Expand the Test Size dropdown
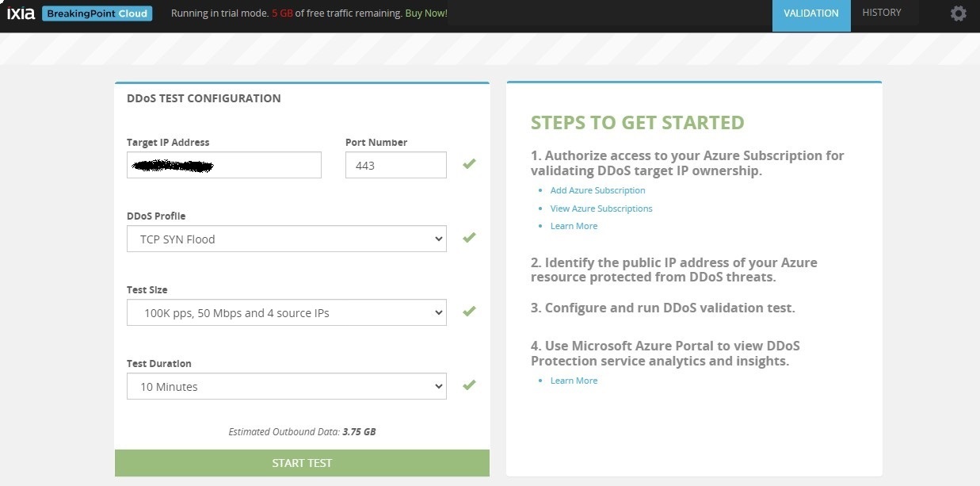 tap(286, 312)
